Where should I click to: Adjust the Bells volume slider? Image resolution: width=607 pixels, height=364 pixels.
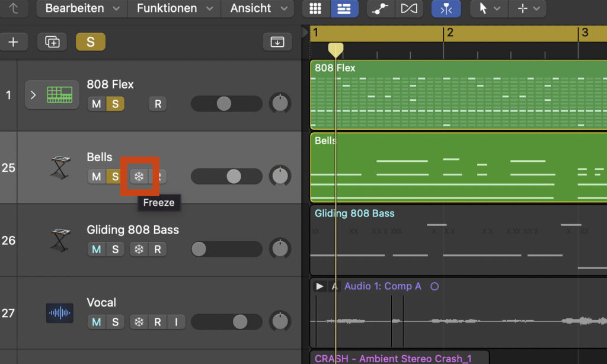click(226, 176)
